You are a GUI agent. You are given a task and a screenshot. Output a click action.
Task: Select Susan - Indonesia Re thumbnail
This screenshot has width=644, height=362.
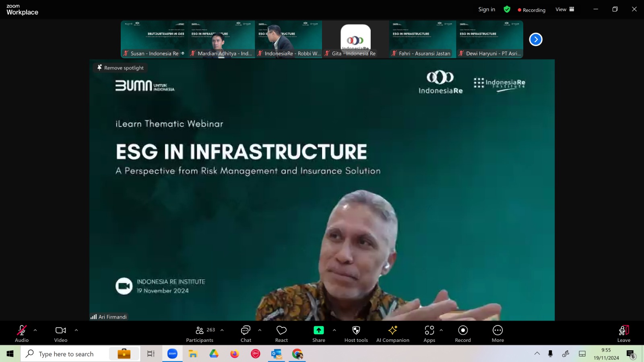pyautogui.click(x=154, y=39)
